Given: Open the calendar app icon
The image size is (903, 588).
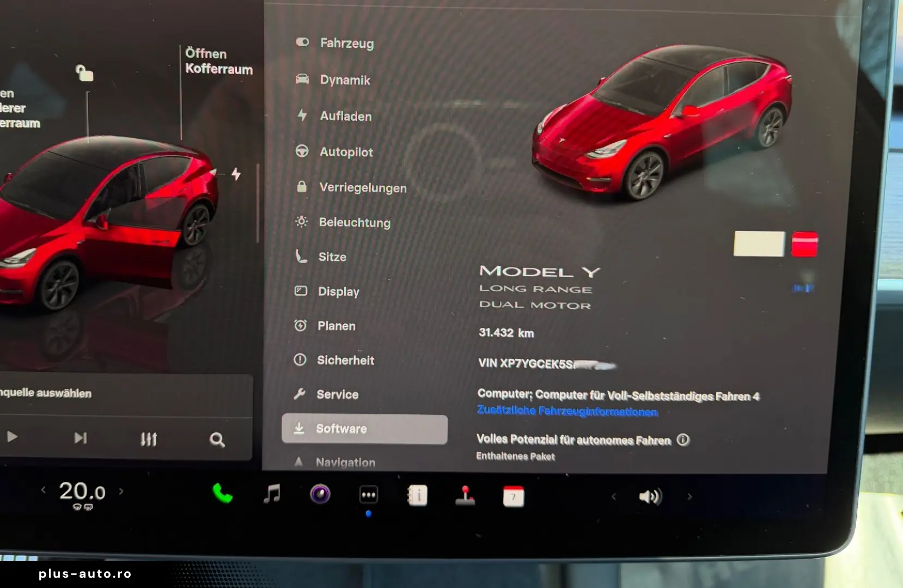Looking at the screenshot, I should point(514,497).
